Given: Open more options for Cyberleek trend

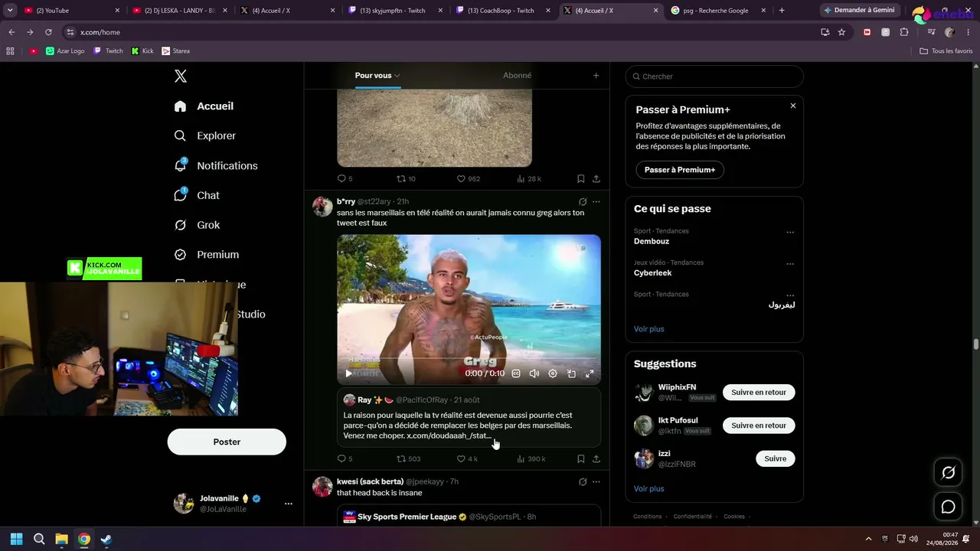Looking at the screenshot, I should tap(790, 265).
